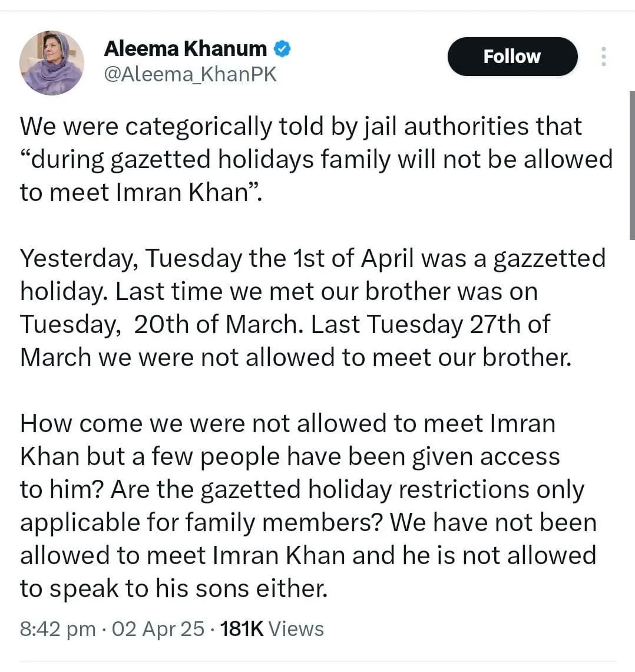Screen dimensions: 635x672
Task: Click "applicable for family members?" text
Action: [200, 522]
